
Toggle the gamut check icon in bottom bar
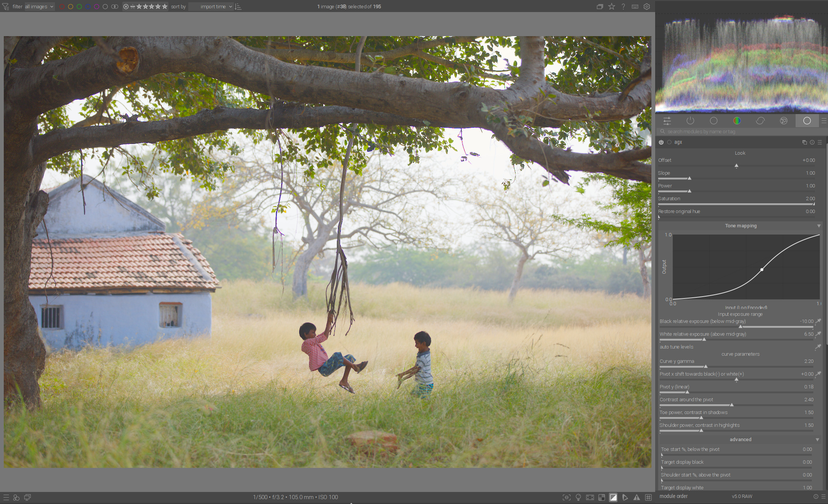click(636, 497)
